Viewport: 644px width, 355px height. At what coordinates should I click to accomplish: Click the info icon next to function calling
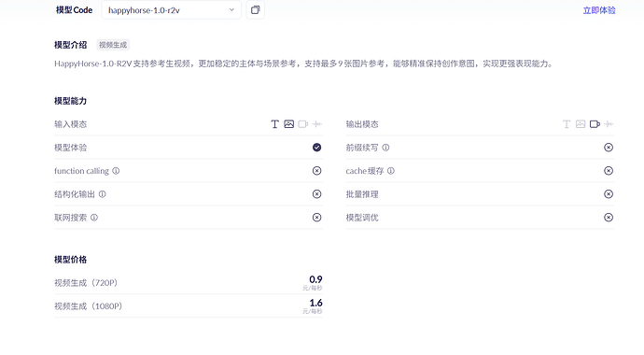(116, 171)
